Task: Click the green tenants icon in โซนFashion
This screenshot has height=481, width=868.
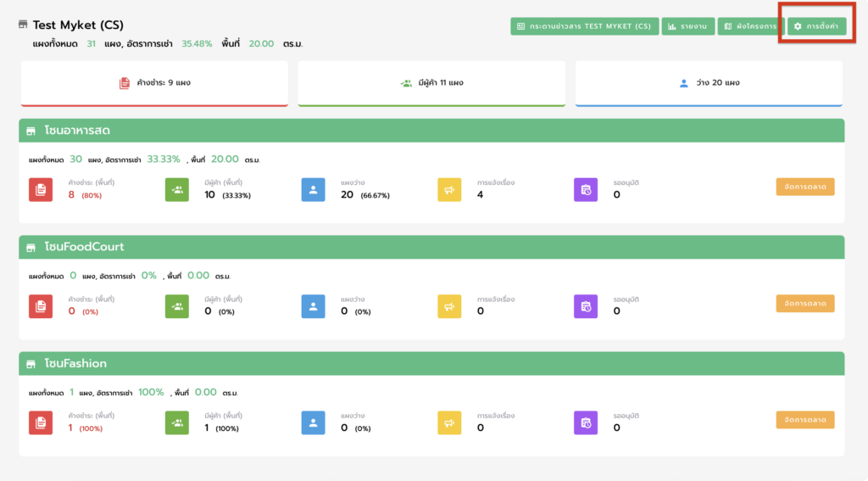Action: pos(177,422)
